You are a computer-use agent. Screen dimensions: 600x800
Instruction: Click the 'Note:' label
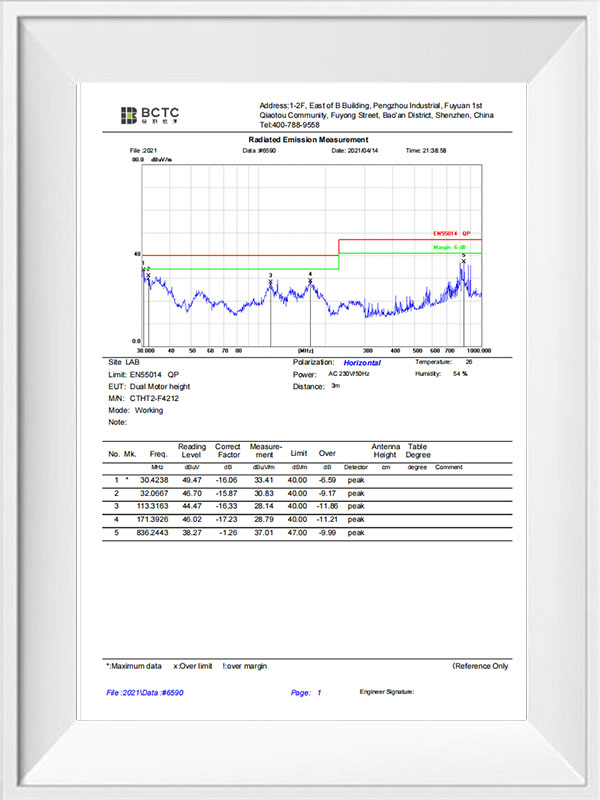pyautogui.click(x=117, y=422)
